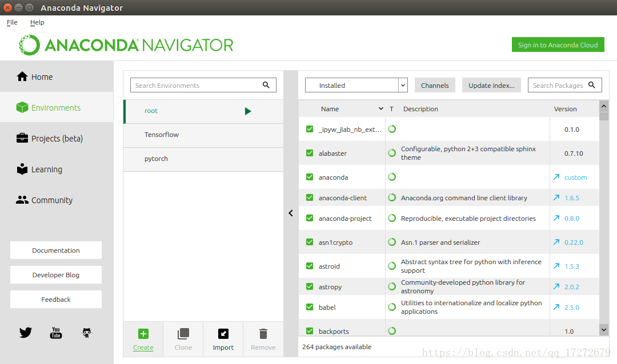Open the Installed filter dropdown

356,85
